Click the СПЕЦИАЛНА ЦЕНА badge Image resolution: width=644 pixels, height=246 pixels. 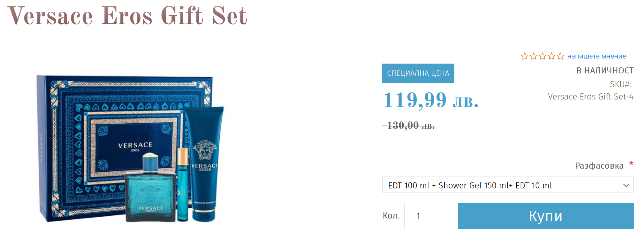418,73
